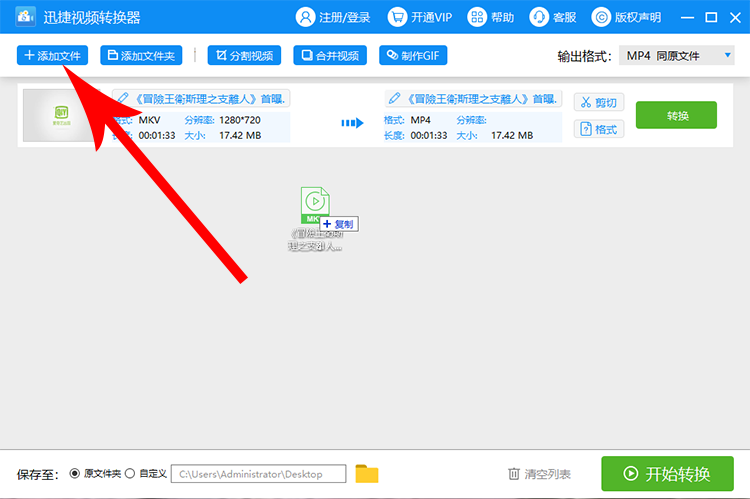Screen dimensions: 750x499
Task: Expand the 输出格式 MP4 同原文件 dropdown
Action: (x=676, y=55)
